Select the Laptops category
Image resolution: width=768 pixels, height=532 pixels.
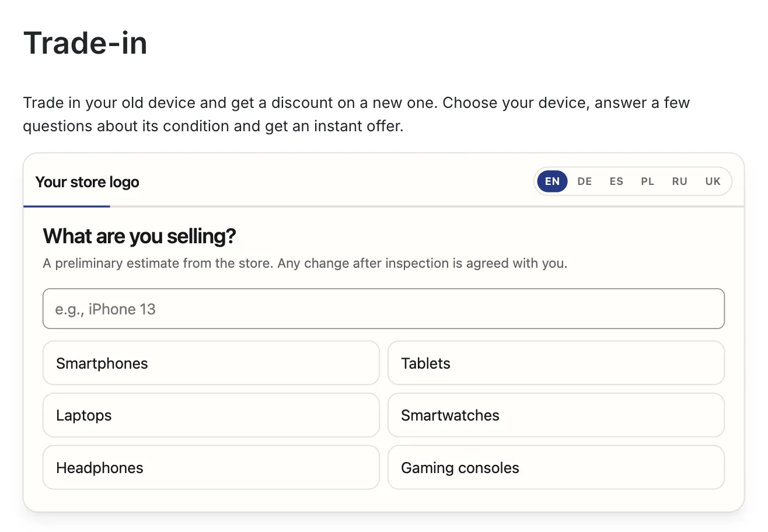tap(211, 415)
